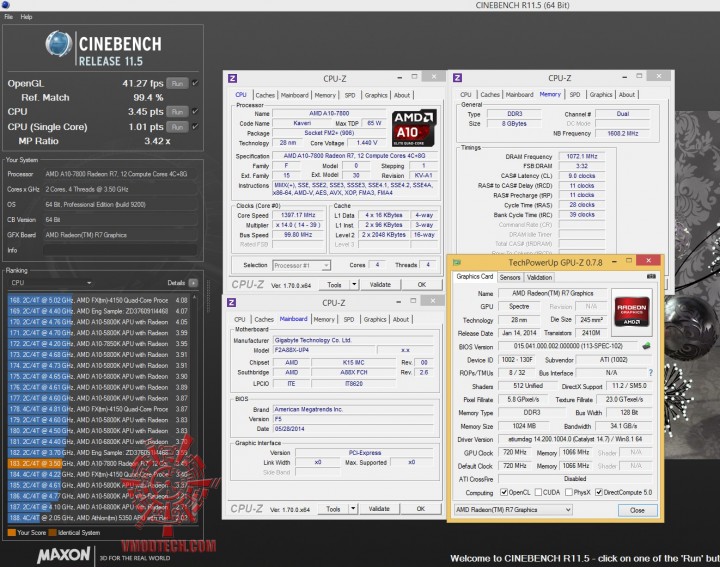Click the Spectre GPU name field in GPU-Z
Image resolution: width=720 pixels, height=567 pixels.
click(519, 306)
